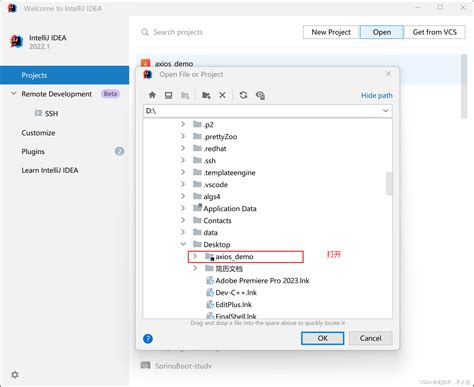Select the Contacts folder row

pyautogui.click(x=268, y=221)
